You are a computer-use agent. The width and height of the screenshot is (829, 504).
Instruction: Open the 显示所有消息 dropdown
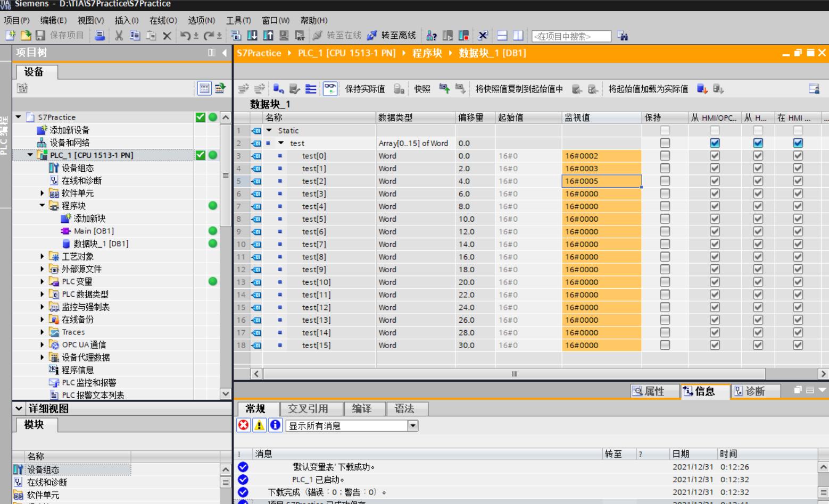coord(412,425)
